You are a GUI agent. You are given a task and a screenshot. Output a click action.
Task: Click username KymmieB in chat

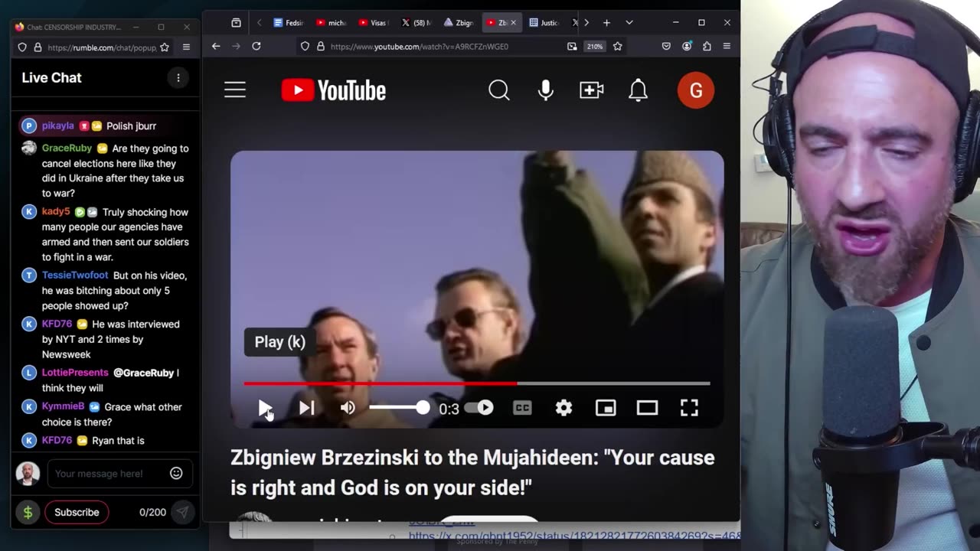[x=63, y=407]
